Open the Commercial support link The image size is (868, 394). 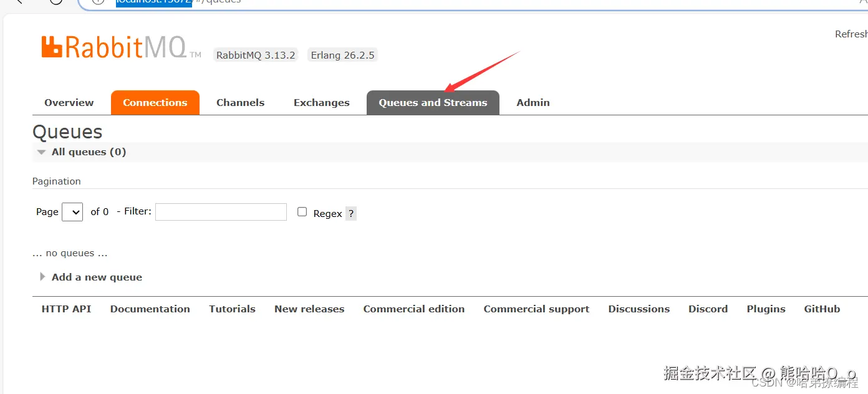click(x=536, y=309)
